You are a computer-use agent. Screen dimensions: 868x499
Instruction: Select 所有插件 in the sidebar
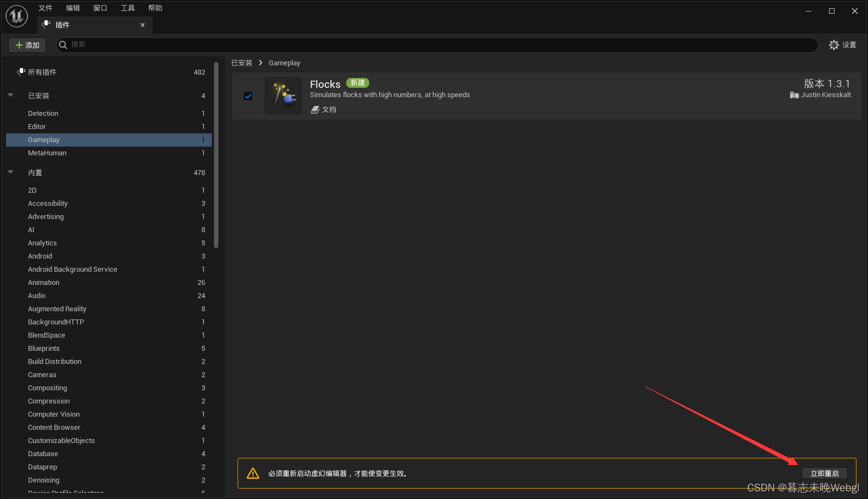coord(109,72)
